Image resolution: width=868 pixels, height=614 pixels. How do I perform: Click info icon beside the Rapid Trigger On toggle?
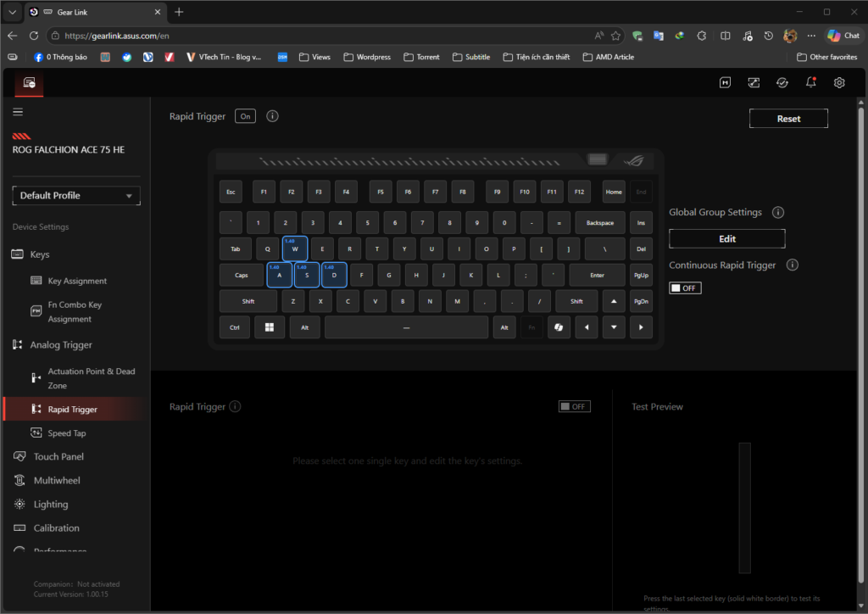pos(272,116)
